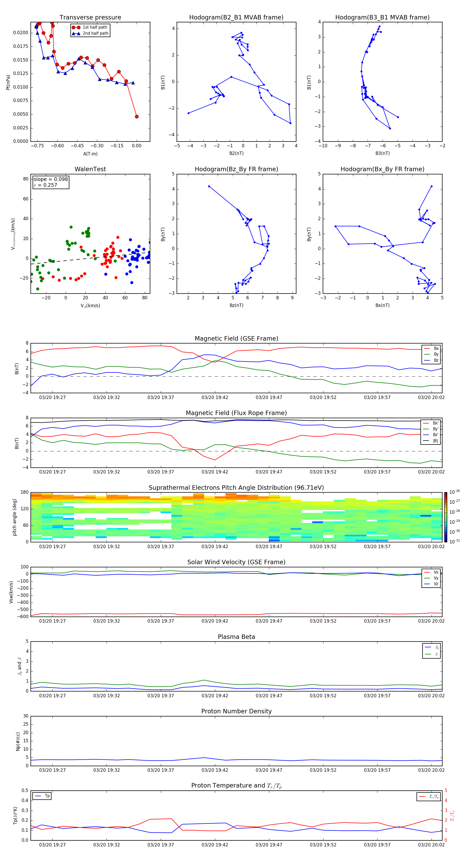Image resolution: width=473 pixels, height=868 pixels.
Task: Click the 'r = 0.257' annotation
Action: [x=45, y=185]
